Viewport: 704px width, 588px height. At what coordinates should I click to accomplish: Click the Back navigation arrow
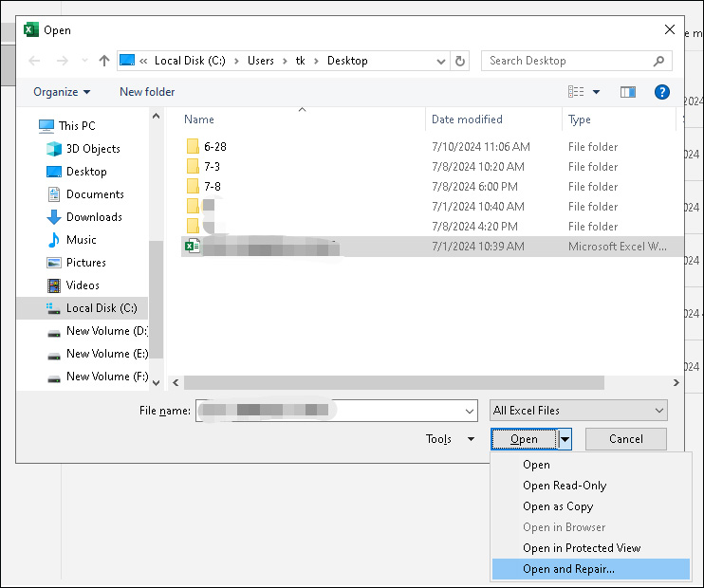(34, 61)
